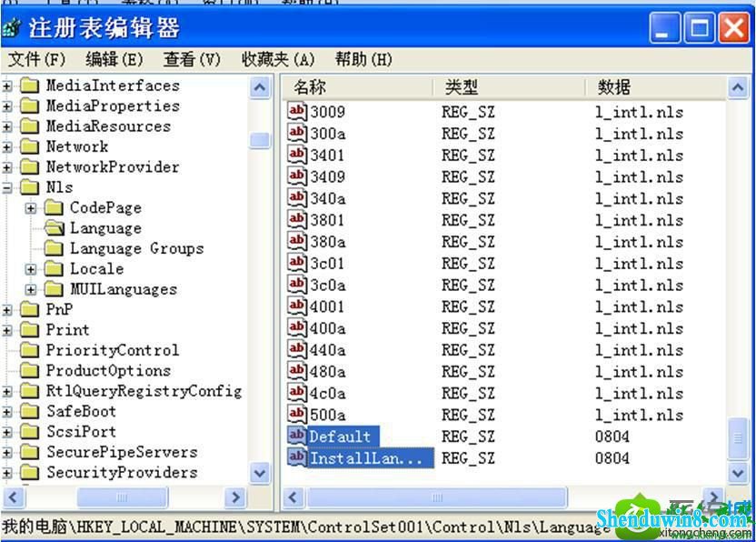756x542 pixels.
Task: Maximize the Registry Editor window
Action: pyautogui.click(x=699, y=27)
